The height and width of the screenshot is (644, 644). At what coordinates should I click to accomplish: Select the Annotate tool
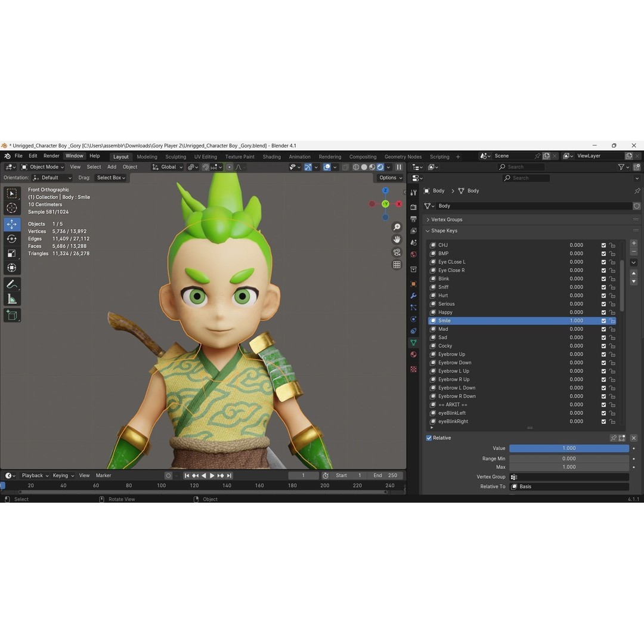tap(12, 284)
